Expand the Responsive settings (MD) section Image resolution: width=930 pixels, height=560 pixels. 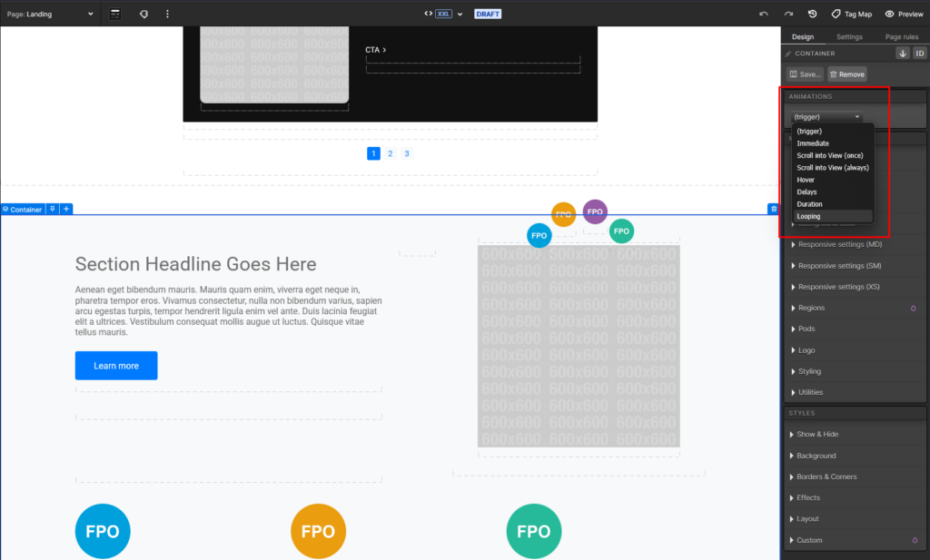point(839,244)
